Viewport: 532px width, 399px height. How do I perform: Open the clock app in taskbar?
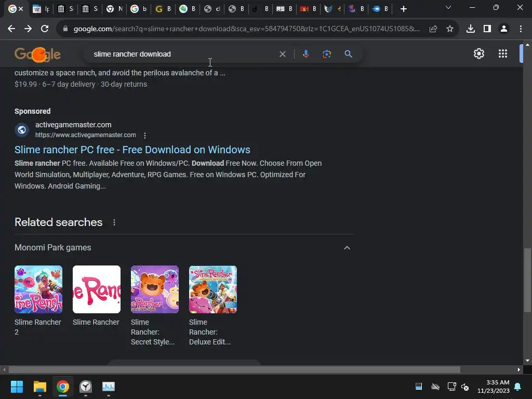[x=86, y=387]
